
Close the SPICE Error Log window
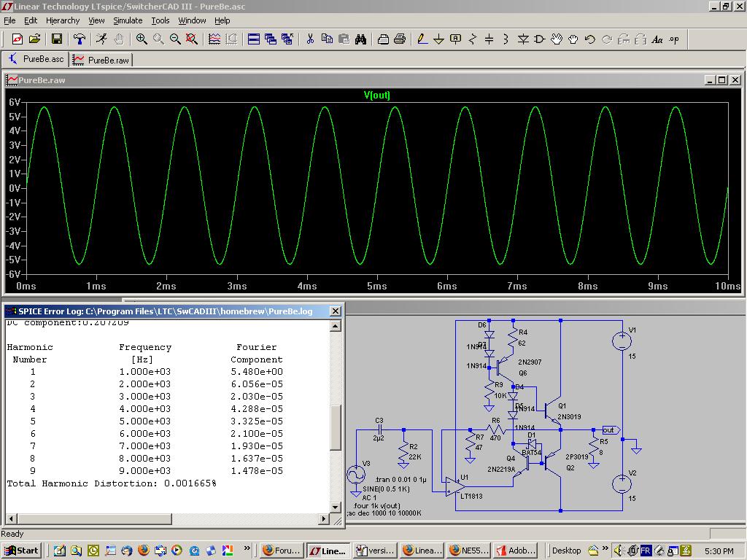point(336,311)
